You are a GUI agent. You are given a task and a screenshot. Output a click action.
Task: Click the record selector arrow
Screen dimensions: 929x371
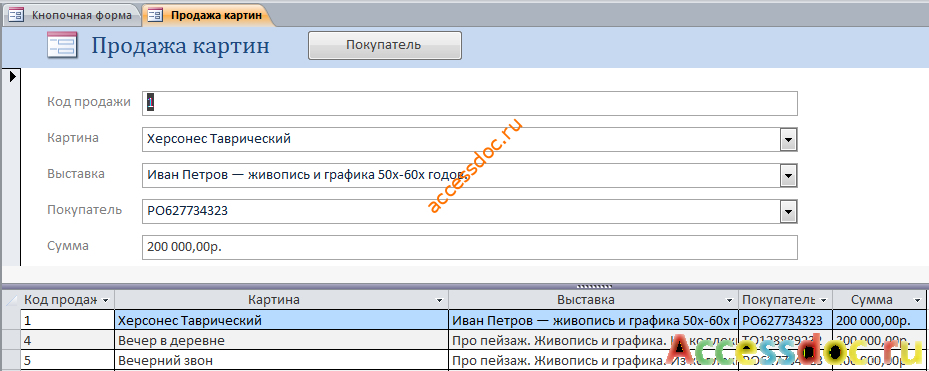click(x=12, y=75)
